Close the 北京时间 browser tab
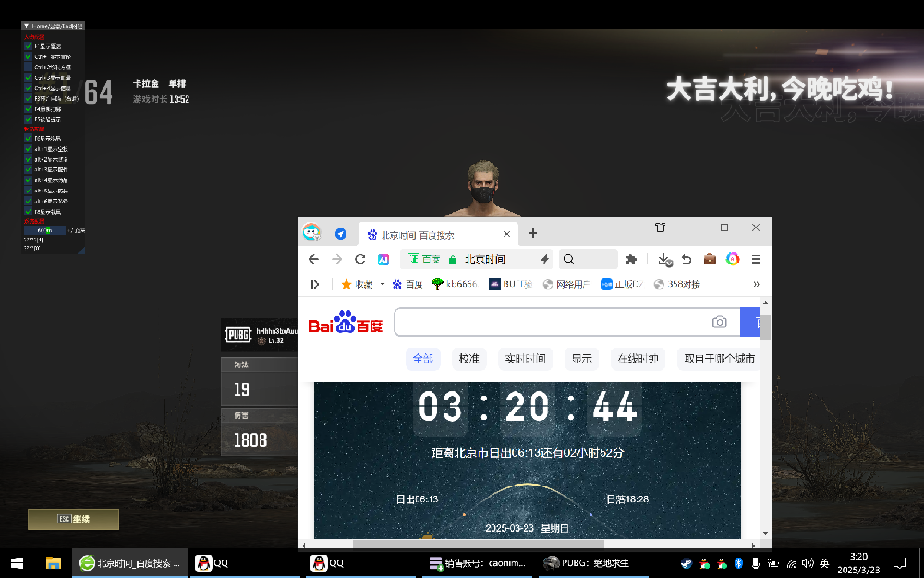The image size is (924, 578). point(506,234)
